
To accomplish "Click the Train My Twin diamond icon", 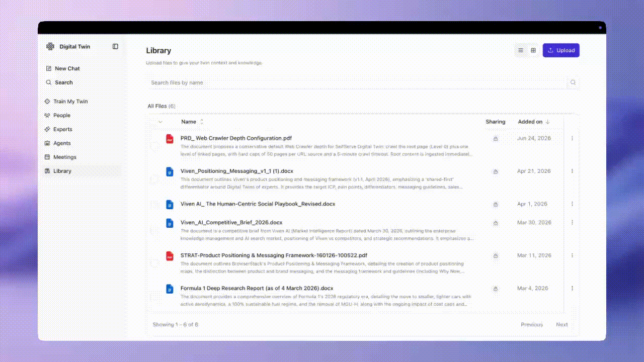I will 47,101.
